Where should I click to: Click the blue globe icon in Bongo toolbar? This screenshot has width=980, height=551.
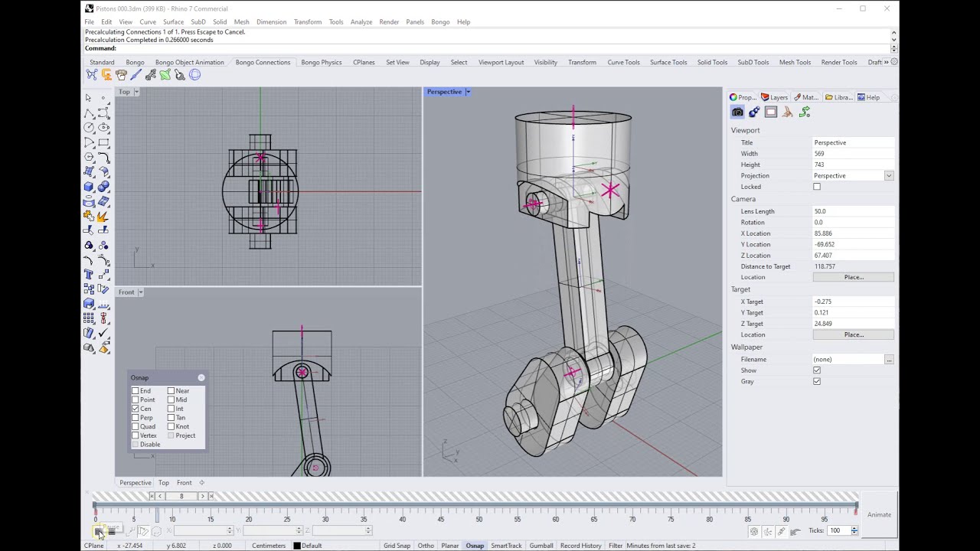point(194,74)
